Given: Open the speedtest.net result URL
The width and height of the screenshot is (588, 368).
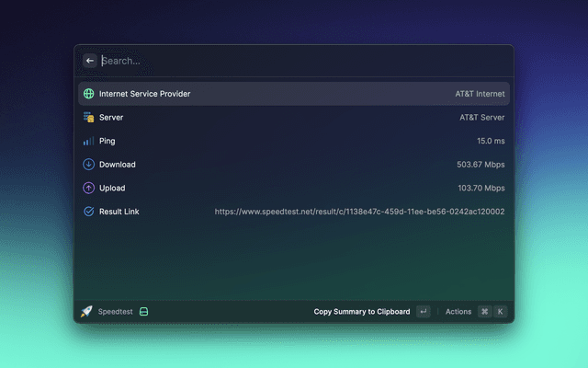Looking at the screenshot, I should click(359, 212).
